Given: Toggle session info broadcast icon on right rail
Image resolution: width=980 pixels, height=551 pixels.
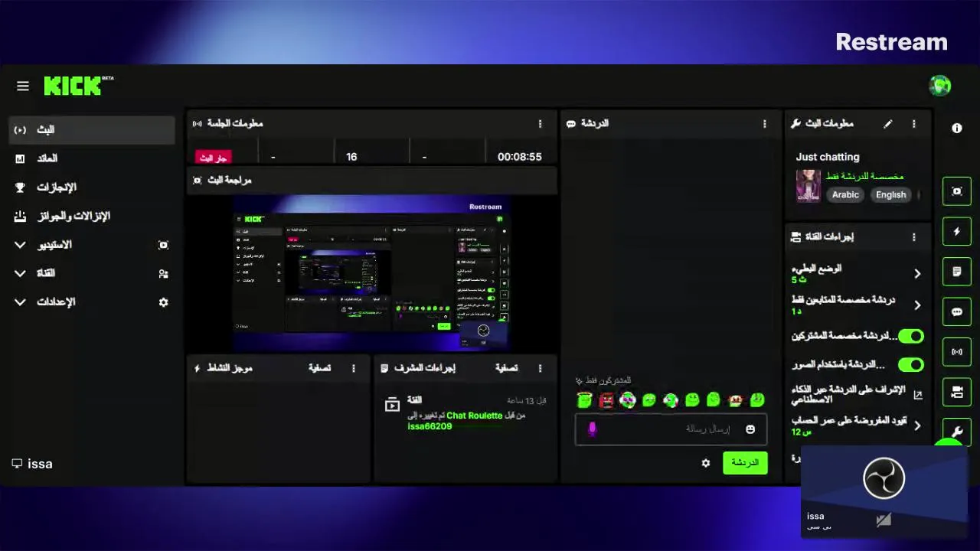Looking at the screenshot, I should click(957, 352).
